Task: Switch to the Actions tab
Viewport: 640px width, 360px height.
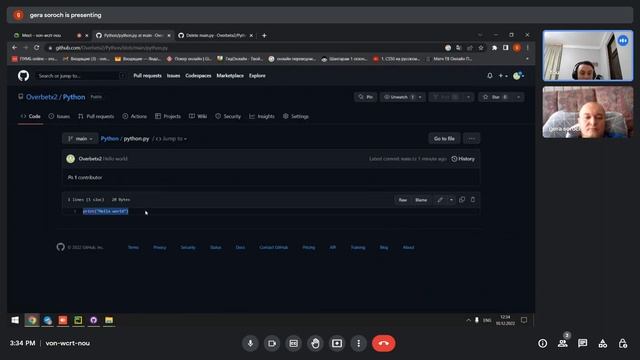Action: (134, 116)
